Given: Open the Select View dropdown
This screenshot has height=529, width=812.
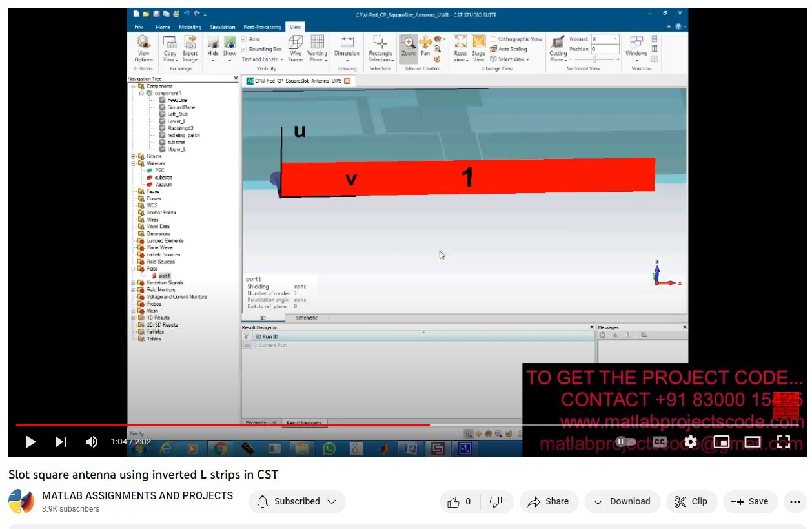Looking at the screenshot, I should pos(510,59).
